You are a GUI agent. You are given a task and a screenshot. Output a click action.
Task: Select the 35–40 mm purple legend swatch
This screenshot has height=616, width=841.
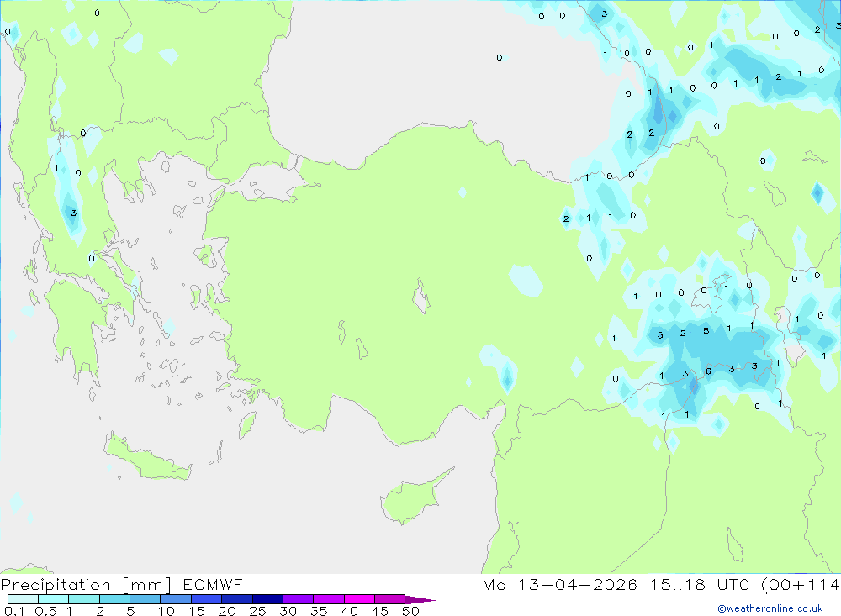point(329,599)
